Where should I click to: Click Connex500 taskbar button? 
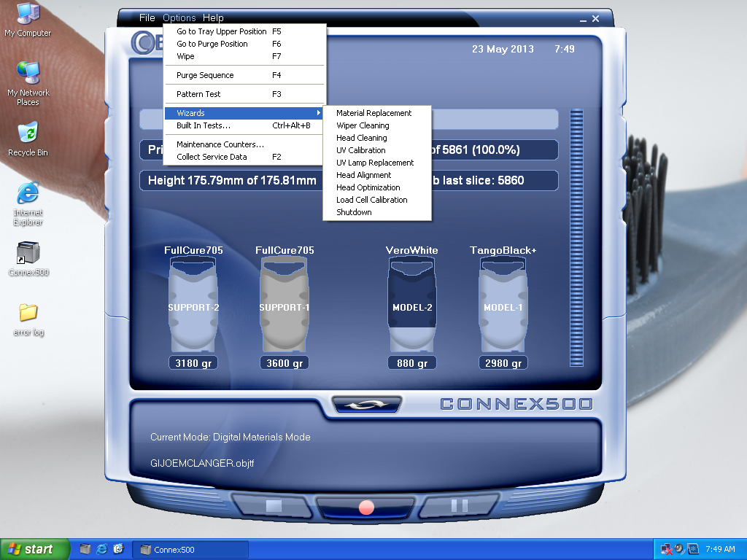click(190, 550)
